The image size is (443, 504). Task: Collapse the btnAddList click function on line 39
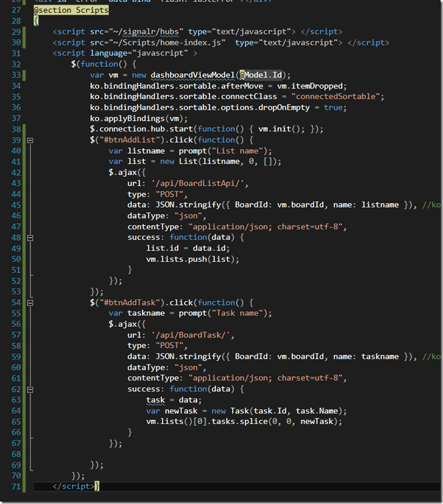[30, 141]
